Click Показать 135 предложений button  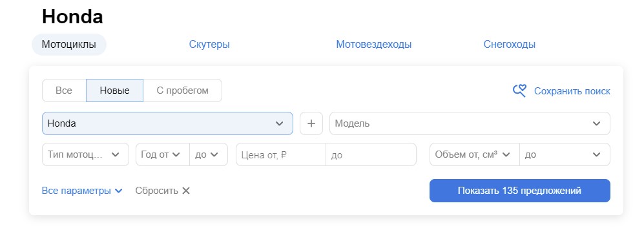(x=519, y=191)
